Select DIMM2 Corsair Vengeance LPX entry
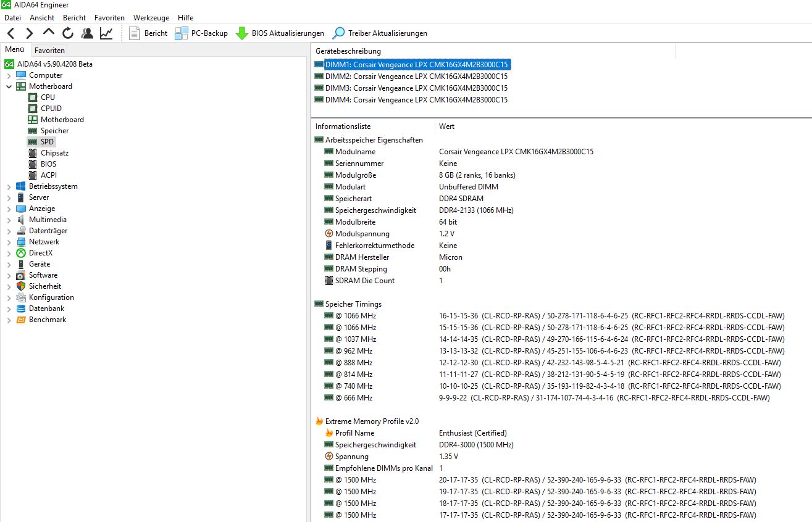Screen dimensions: 812x522 (x=412, y=77)
